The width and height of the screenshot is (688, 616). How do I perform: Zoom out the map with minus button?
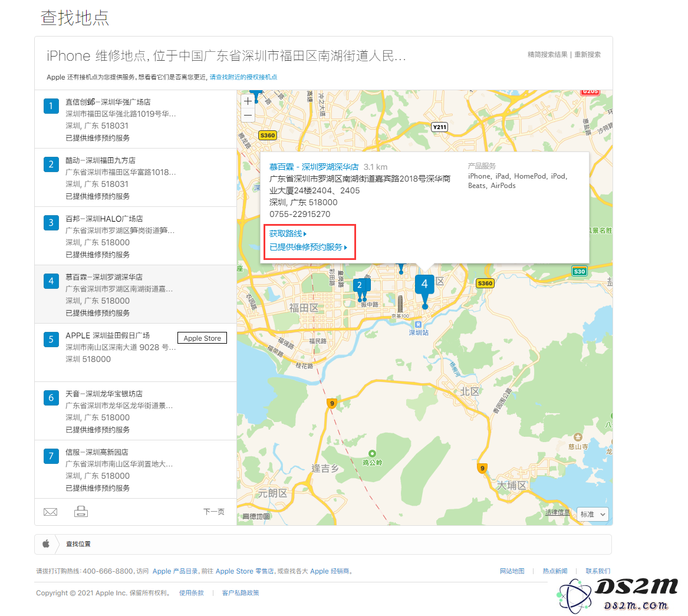(x=248, y=116)
